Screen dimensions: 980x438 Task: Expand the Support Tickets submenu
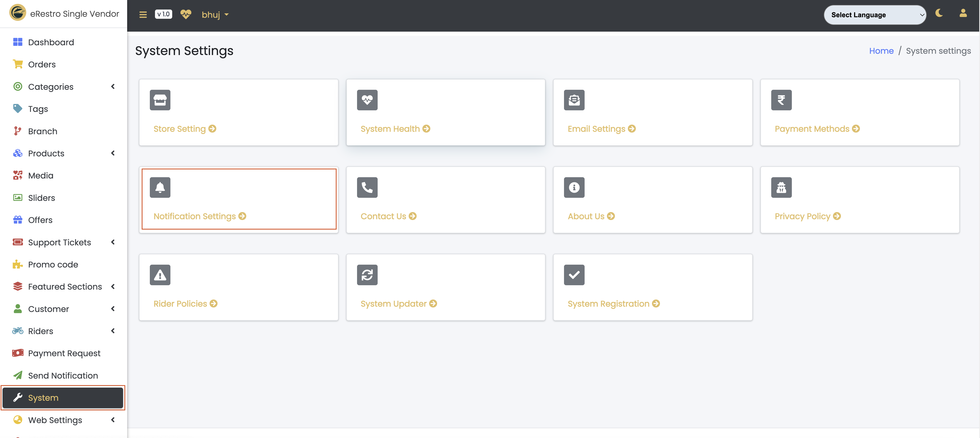pos(64,242)
